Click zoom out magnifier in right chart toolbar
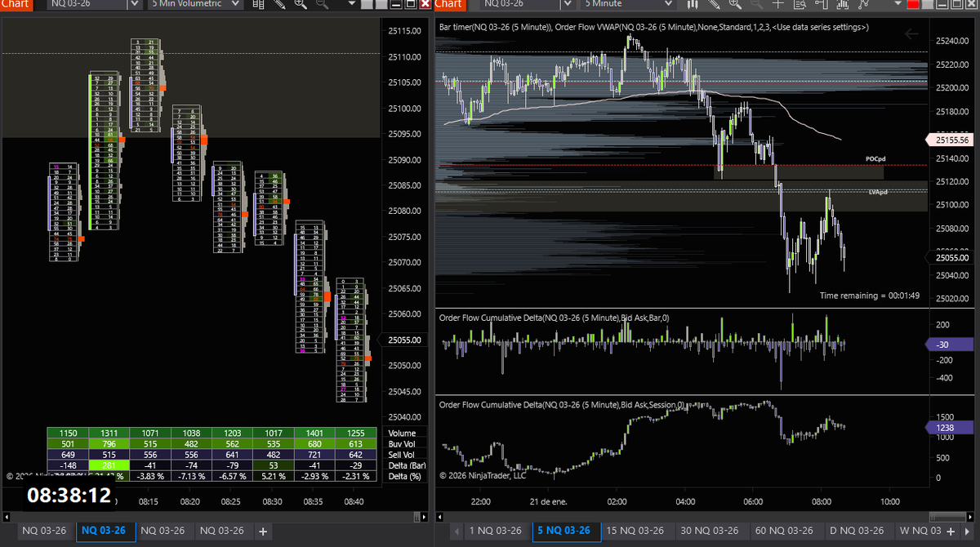Screen dimensions: 980x547 click(755, 4)
